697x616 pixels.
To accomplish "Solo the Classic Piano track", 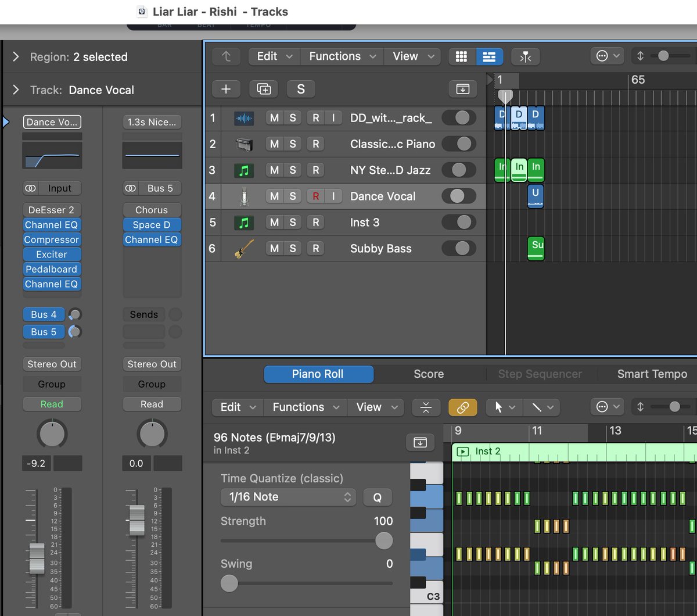I will click(x=293, y=144).
